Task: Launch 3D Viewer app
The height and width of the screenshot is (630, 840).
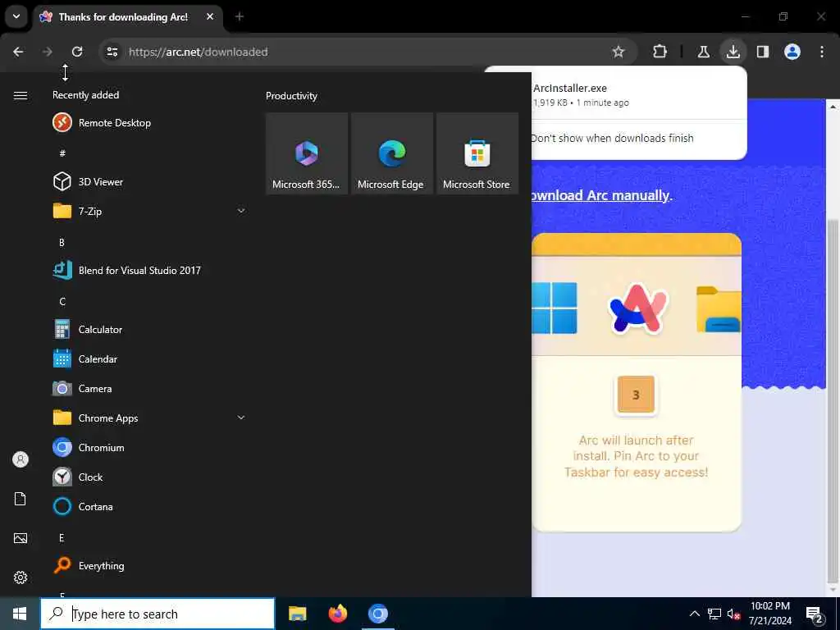Action: point(149,181)
